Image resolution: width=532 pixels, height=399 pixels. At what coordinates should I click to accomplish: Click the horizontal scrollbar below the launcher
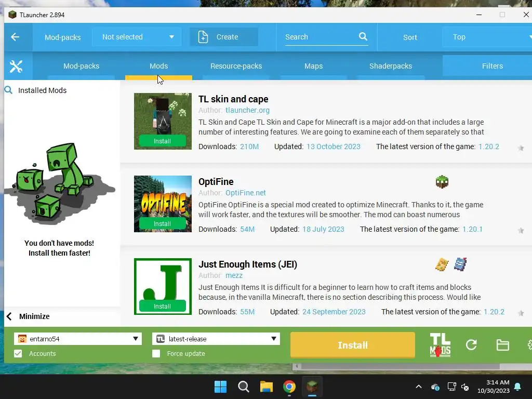pos(401,366)
